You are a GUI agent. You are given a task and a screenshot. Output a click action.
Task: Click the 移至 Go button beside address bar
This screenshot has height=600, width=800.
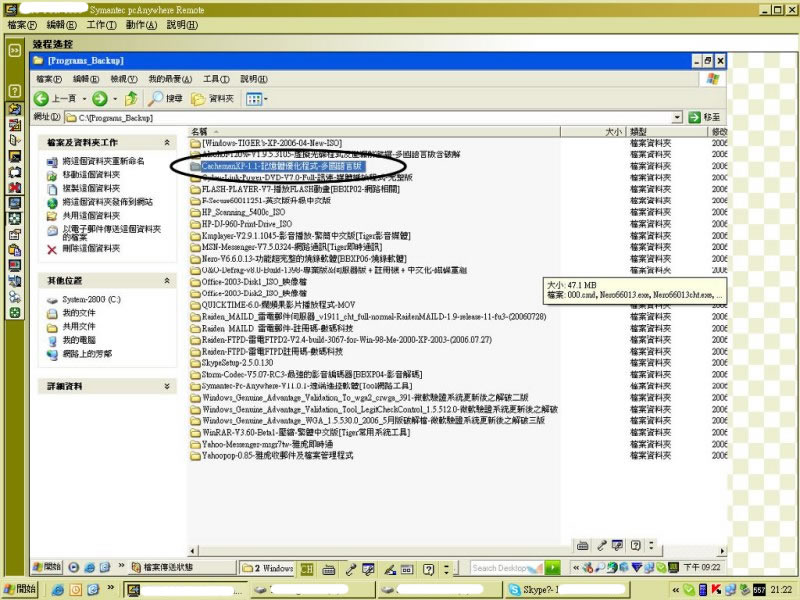pos(705,117)
